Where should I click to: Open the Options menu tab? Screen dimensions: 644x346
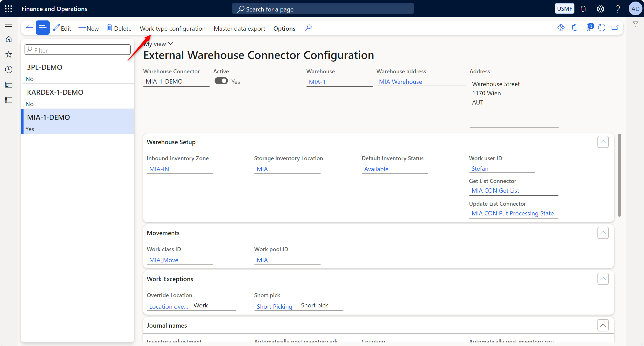pyautogui.click(x=284, y=28)
